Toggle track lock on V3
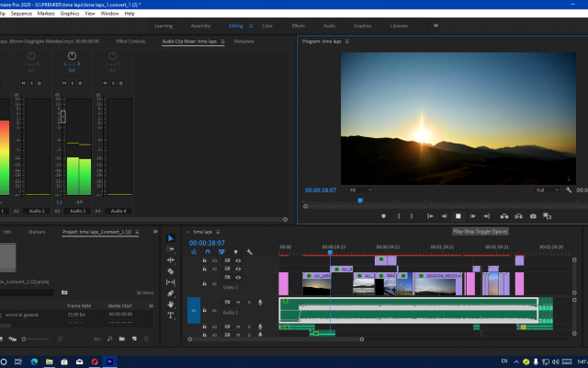The image size is (588, 368). click(x=204, y=260)
